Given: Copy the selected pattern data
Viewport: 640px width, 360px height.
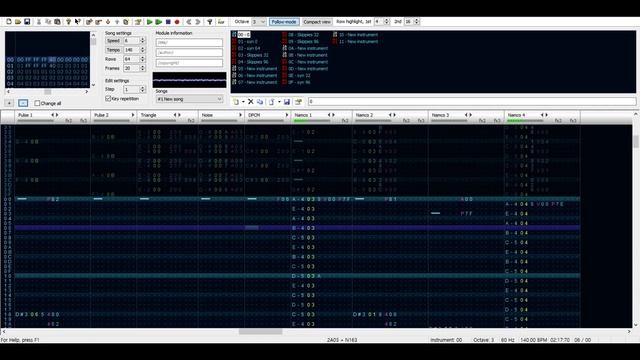Looking at the screenshot, I should point(48,22).
